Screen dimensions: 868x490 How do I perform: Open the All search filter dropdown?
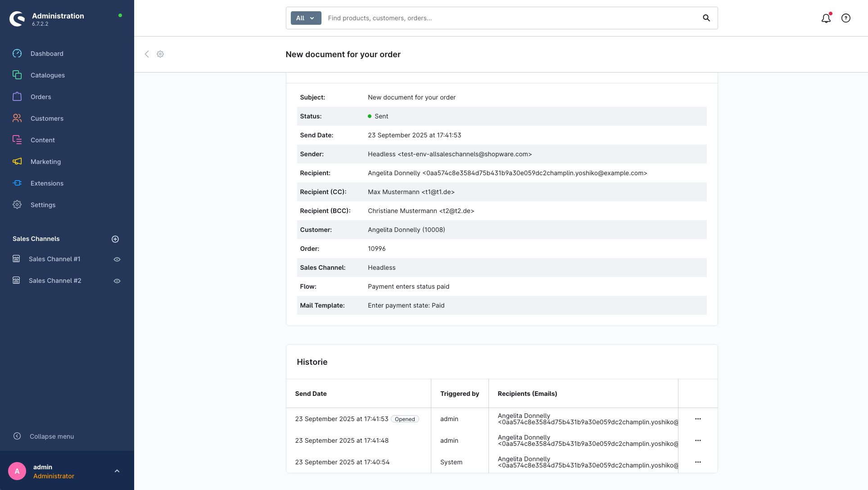point(306,18)
